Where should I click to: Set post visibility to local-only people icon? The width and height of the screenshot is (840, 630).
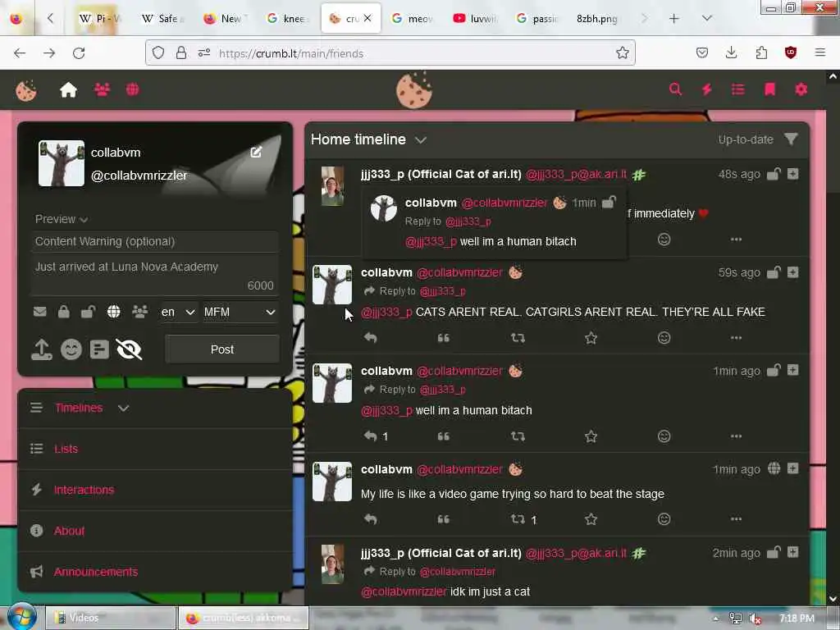click(139, 312)
